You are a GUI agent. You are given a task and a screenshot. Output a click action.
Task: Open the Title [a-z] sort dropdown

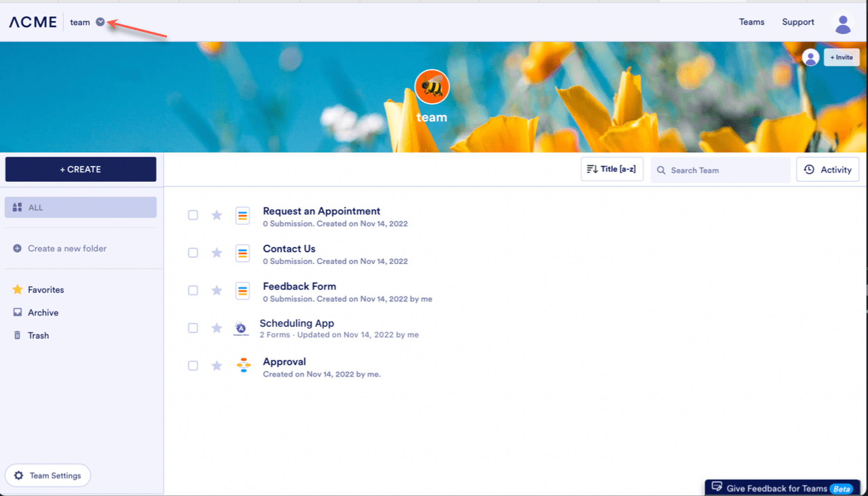(612, 169)
